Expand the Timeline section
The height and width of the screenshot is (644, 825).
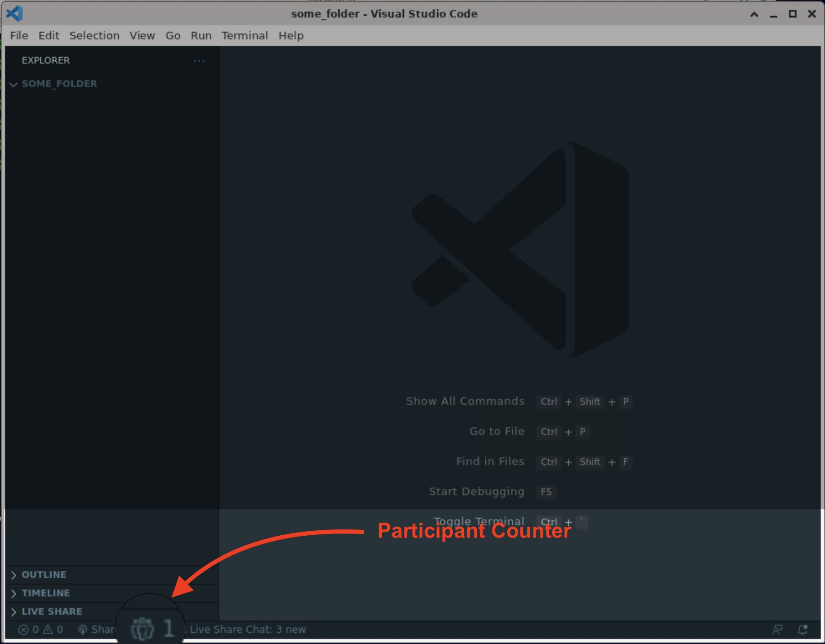point(45,593)
